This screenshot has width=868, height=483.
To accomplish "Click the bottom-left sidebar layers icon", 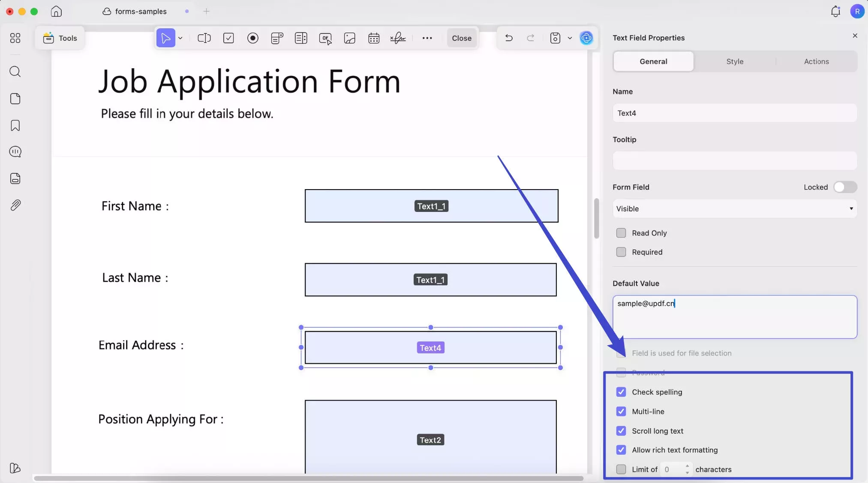I will coord(15,468).
